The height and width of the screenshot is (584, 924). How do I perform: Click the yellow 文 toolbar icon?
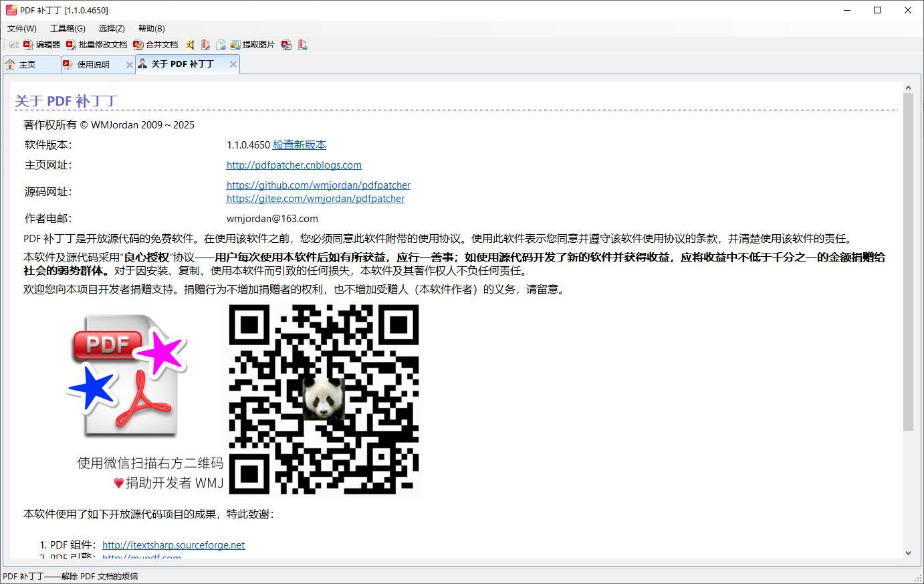click(190, 45)
